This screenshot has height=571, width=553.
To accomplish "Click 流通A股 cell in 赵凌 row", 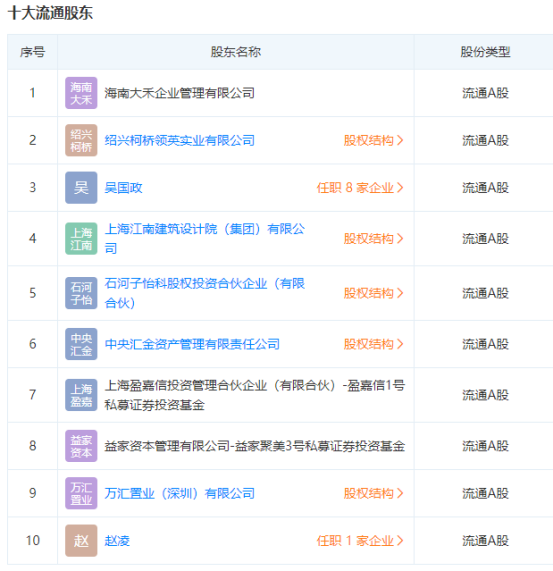I will pos(485,541).
